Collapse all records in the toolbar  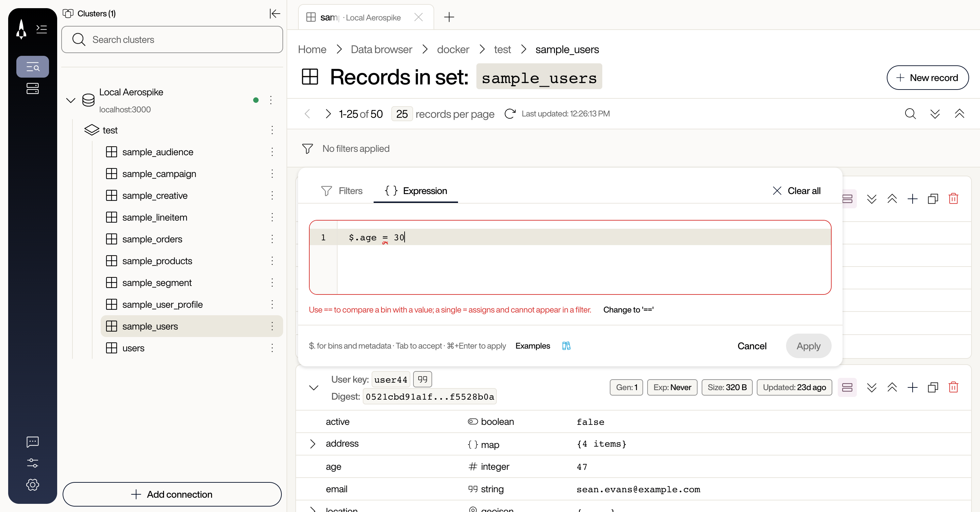click(959, 114)
